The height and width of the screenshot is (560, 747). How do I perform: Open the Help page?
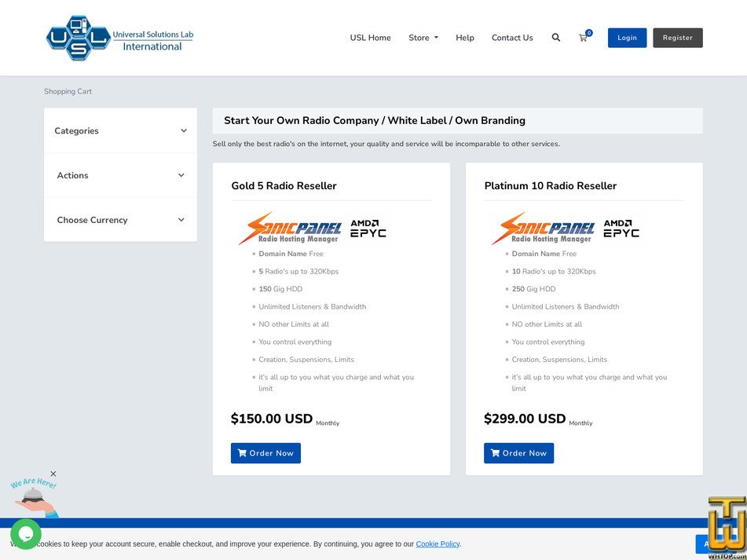point(465,38)
